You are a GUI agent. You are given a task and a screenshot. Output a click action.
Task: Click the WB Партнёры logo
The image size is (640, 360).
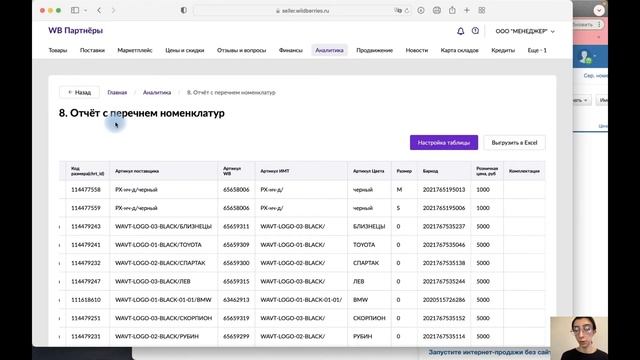(76, 31)
